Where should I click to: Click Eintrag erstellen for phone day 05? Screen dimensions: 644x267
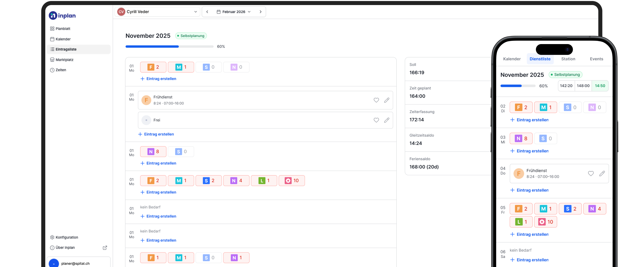pyautogui.click(x=530, y=235)
